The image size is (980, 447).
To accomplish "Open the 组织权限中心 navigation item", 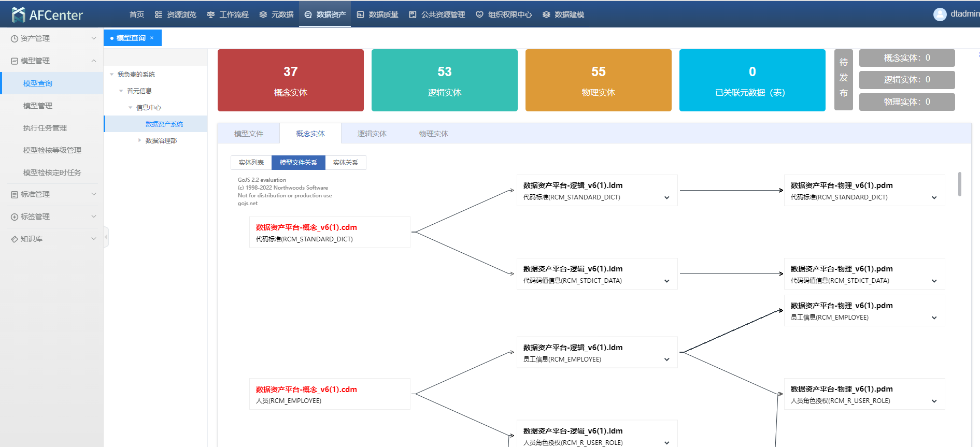I will (504, 15).
